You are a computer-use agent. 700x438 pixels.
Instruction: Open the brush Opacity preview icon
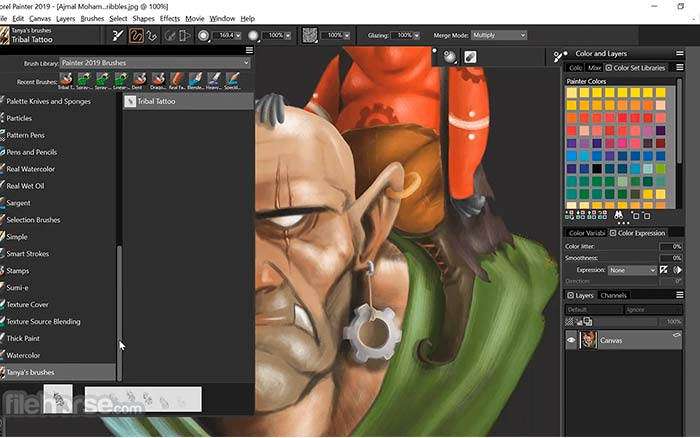click(253, 36)
